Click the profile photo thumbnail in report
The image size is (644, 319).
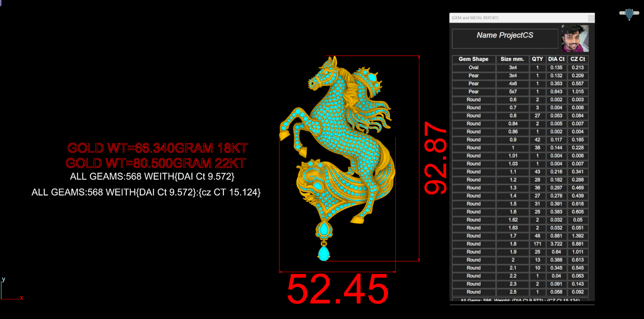575,38
